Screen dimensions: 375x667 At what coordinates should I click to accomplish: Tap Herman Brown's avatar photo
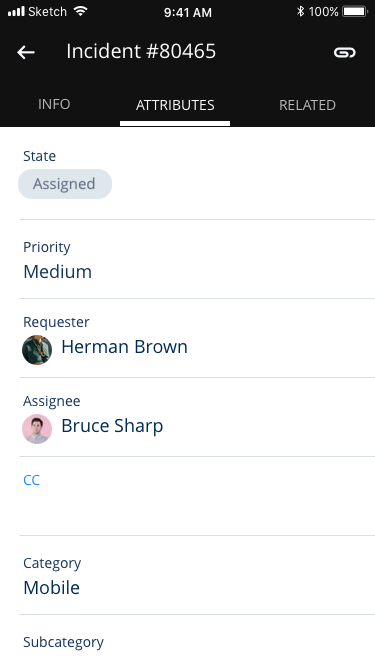point(37,350)
